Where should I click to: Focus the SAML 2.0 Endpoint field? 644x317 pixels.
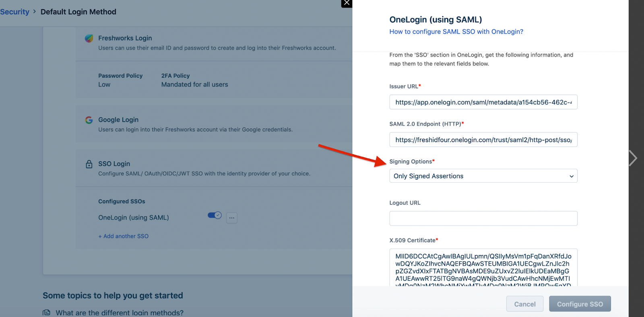click(483, 140)
